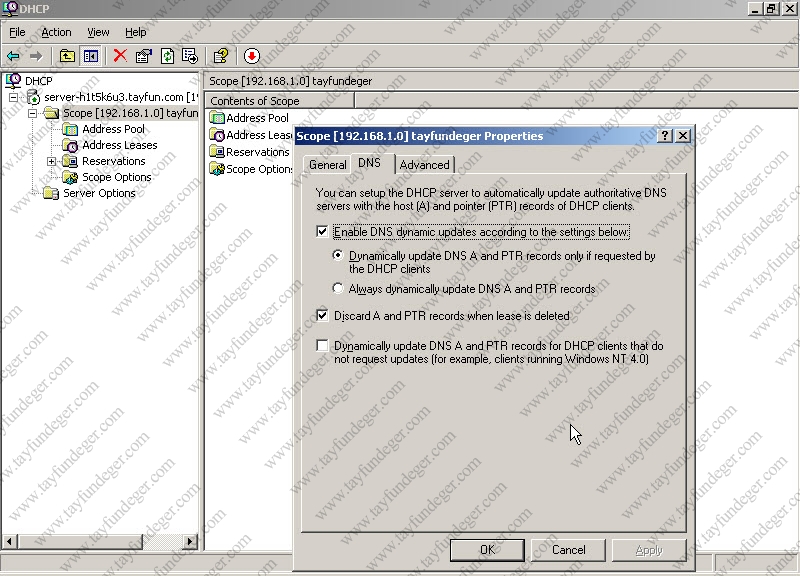The height and width of the screenshot is (576, 800).
Task: Click Reservations text in Contents list
Action: click(258, 152)
